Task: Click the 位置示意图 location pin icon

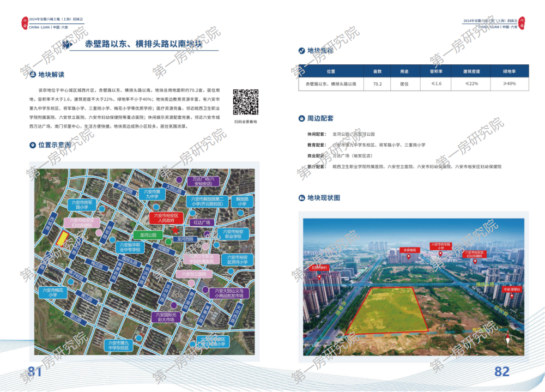Action: 33,145
